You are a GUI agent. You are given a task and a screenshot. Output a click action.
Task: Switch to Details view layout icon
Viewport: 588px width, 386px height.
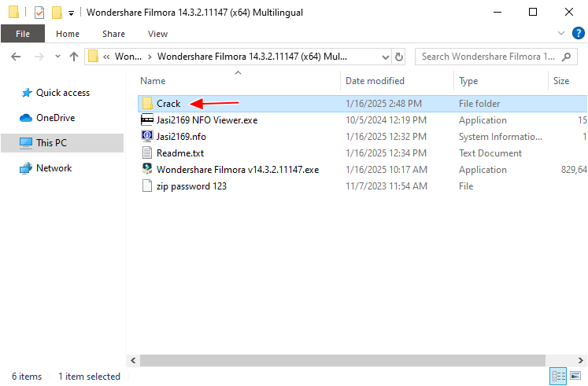557,376
